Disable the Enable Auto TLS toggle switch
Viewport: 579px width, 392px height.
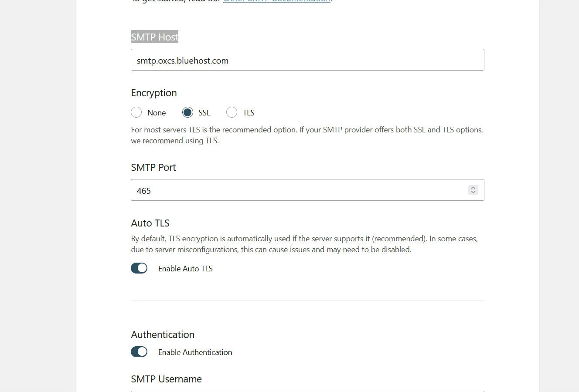point(139,268)
